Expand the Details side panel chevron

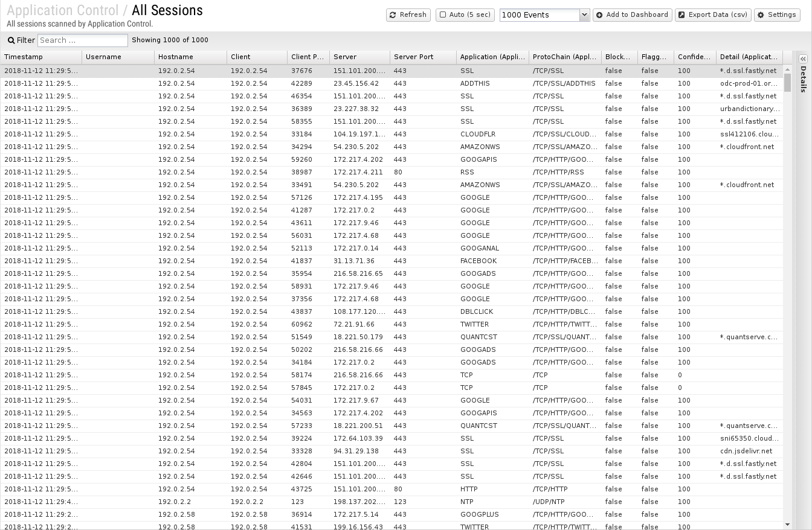[803, 59]
